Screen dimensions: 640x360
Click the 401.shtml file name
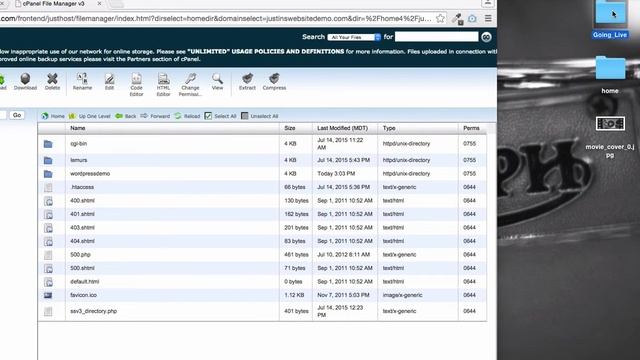click(x=82, y=214)
